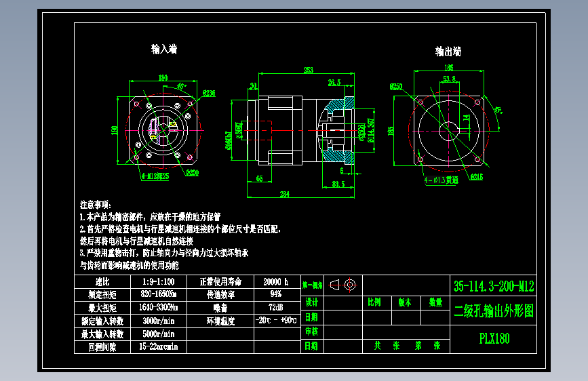This screenshot has width=588, height=381.
Task: Select the 26.5 dimension text
Action: [x=334, y=83]
